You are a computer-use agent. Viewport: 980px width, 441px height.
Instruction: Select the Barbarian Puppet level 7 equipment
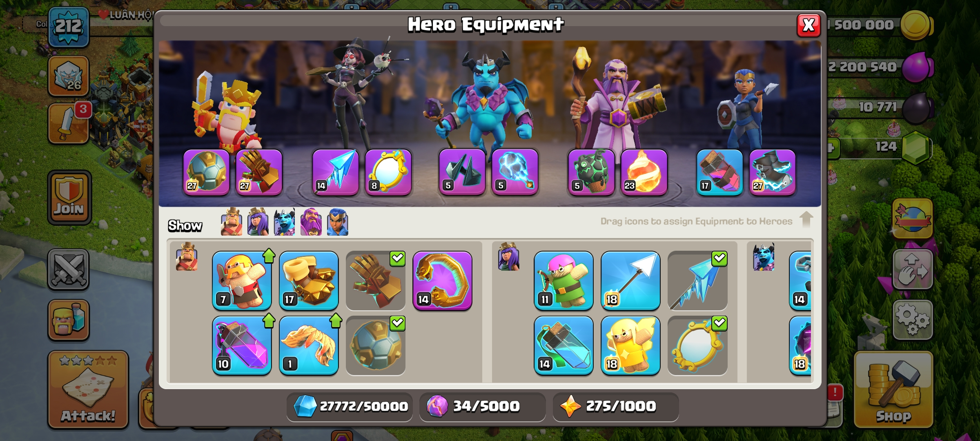[242, 281]
